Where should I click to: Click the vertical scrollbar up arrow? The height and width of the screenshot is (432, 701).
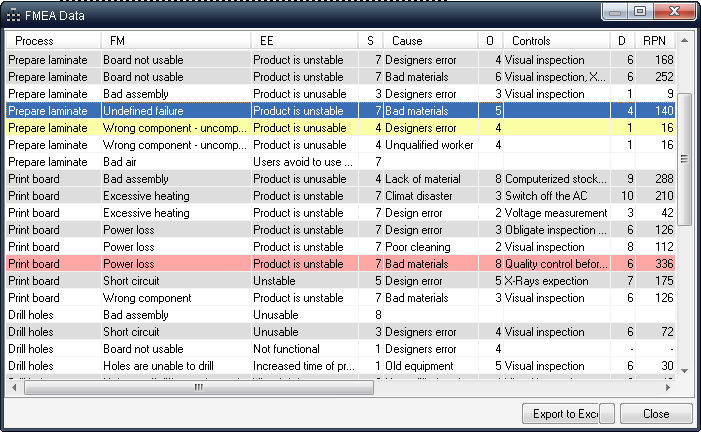685,40
